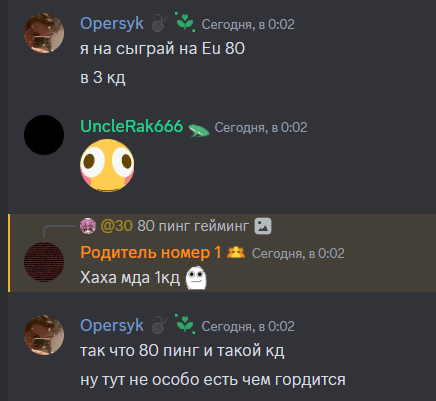Click the timestamp next to UncleRak666
The width and height of the screenshot is (436, 401).
point(261,127)
